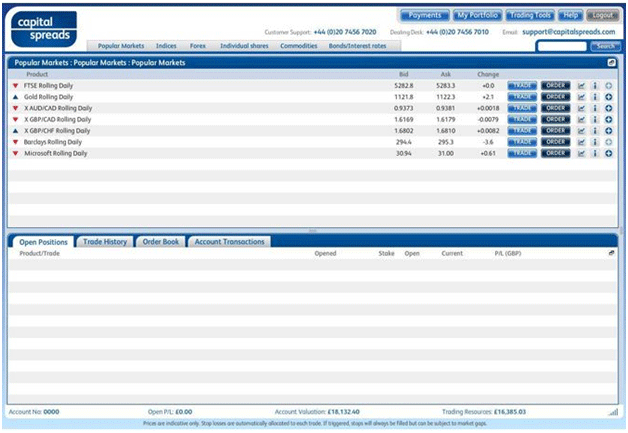Screen dimensions: 628x433
Task: Place order on FTSE Rolling Daily
Action: pos(556,86)
